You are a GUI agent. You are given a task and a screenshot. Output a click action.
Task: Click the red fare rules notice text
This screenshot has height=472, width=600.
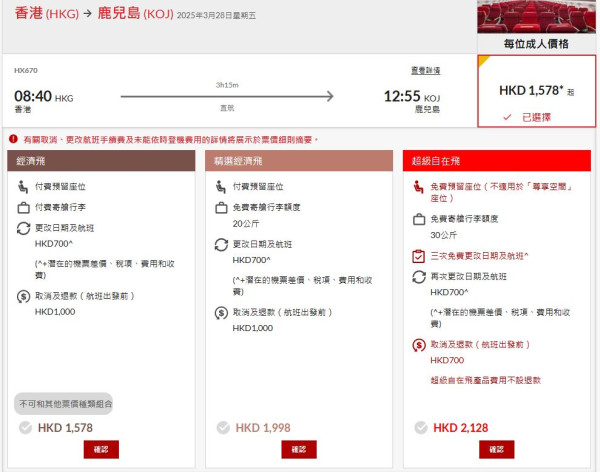tap(171, 140)
